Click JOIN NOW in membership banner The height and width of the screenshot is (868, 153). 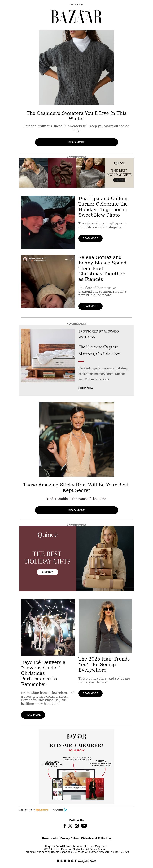[x=76, y=750]
